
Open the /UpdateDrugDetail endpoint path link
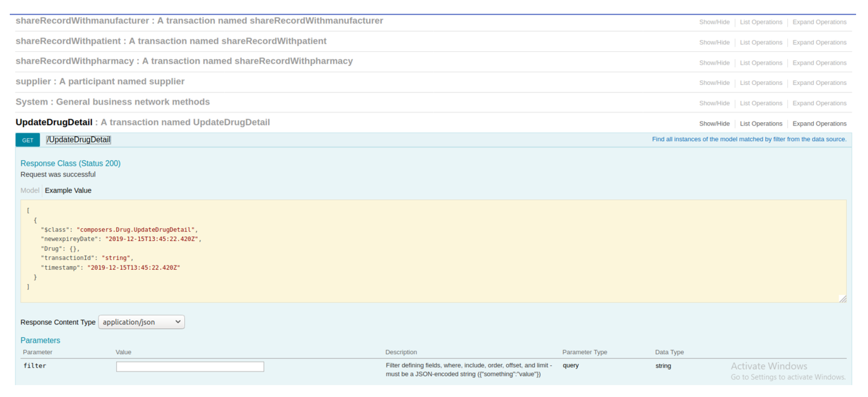click(x=79, y=140)
